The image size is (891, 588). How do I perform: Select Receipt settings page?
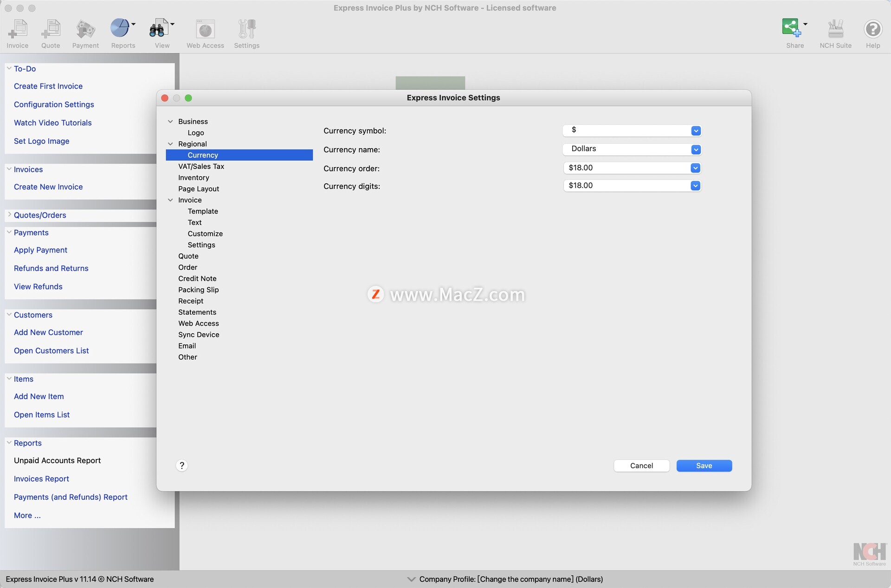pyautogui.click(x=191, y=301)
